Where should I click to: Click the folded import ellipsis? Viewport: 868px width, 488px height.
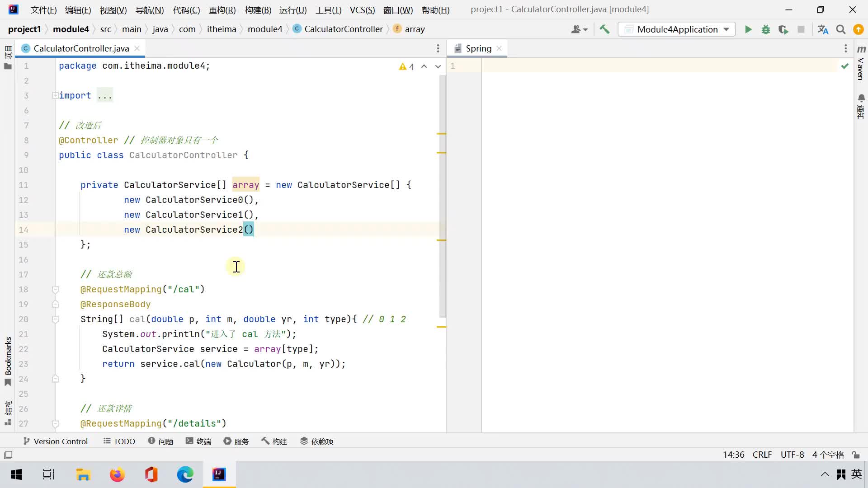(x=105, y=95)
